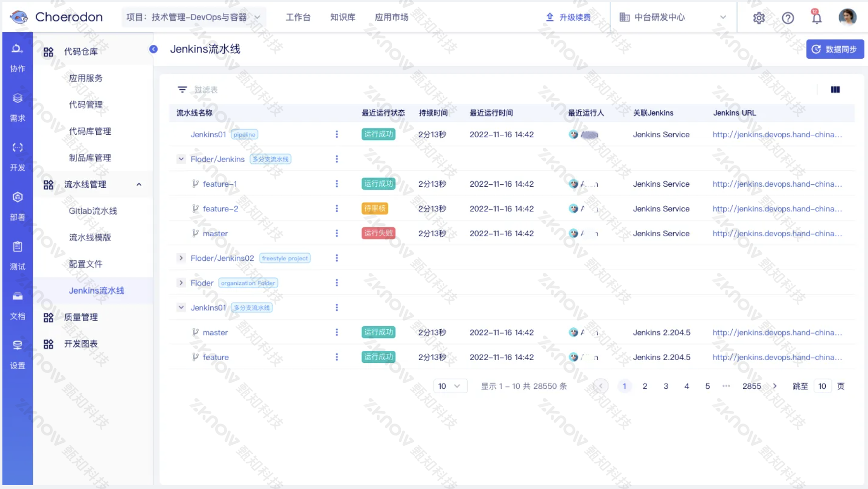This screenshot has width=868, height=489.
Task: Select 代码管理 in the side menu
Action: point(86,104)
